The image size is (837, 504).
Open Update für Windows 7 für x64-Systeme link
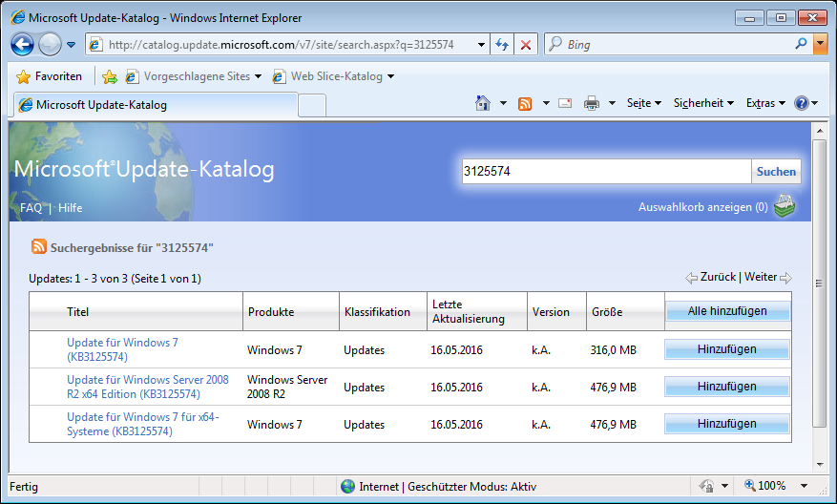pyautogui.click(x=143, y=424)
